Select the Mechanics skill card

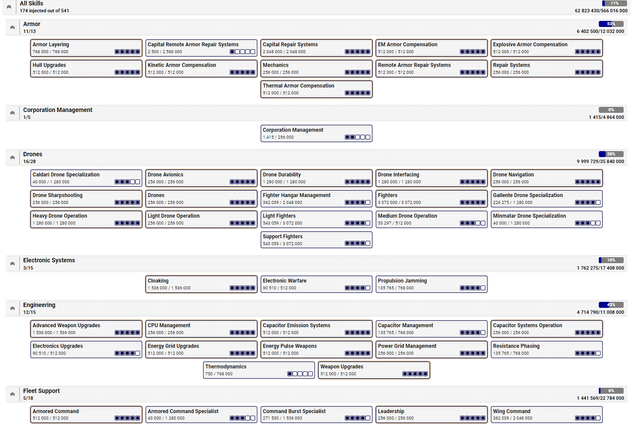pos(316,69)
